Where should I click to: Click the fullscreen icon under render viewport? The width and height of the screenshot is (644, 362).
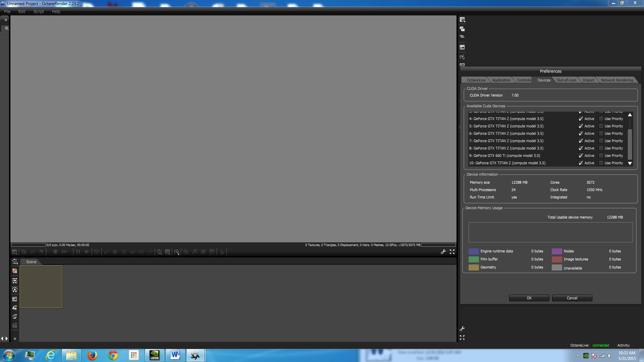452,252
